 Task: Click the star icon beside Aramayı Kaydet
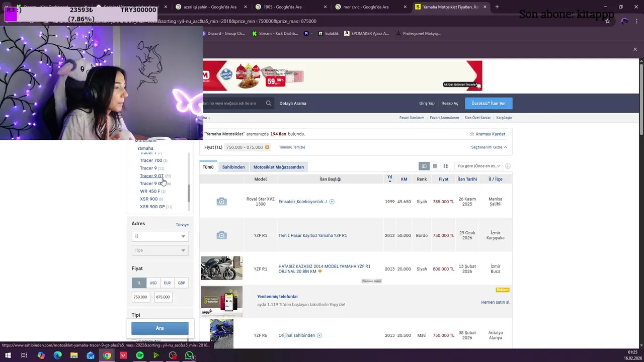coord(472,134)
